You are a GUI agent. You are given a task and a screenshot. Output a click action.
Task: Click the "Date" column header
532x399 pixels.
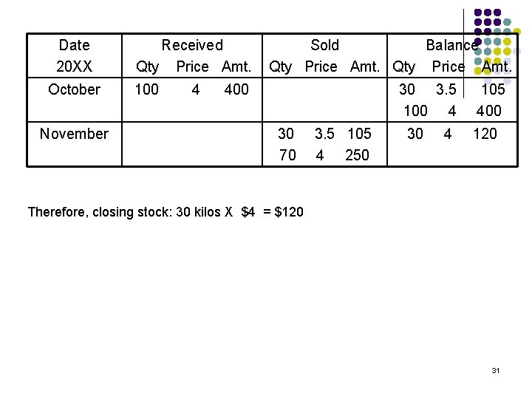pyautogui.click(x=74, y=45)
